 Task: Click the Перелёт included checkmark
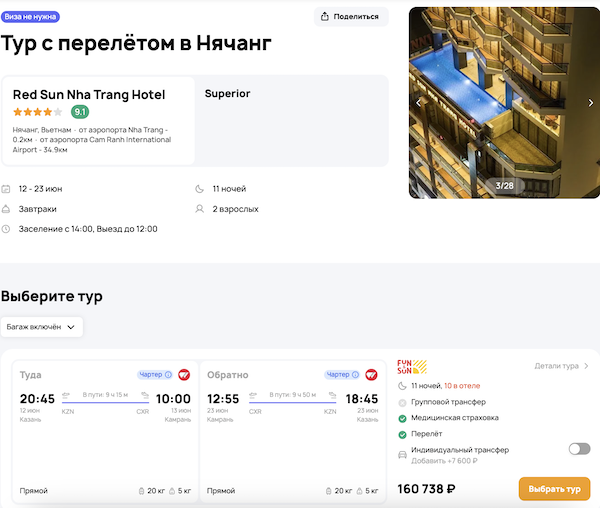(402, 434)
